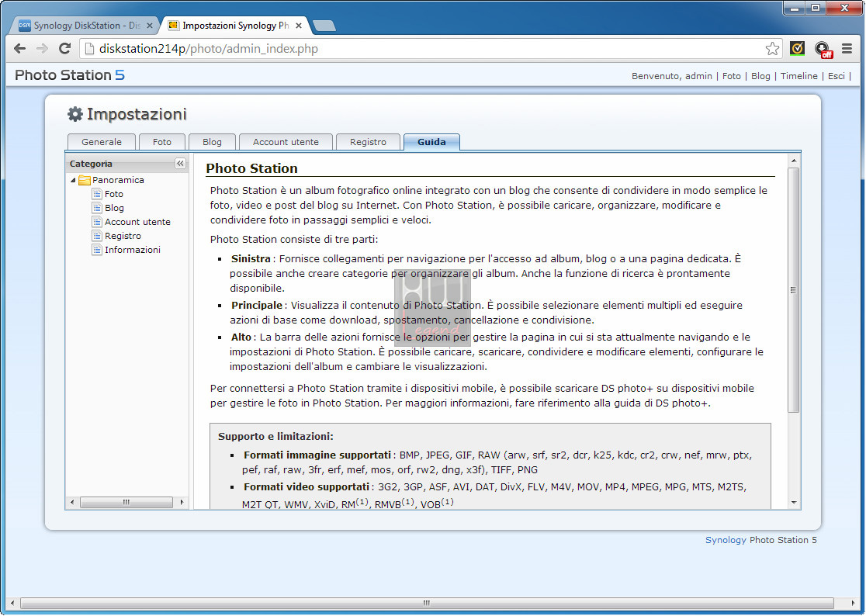866x616 pixels.
Task: Click the Photo Station help heading
Action: (x=252, y=168)
